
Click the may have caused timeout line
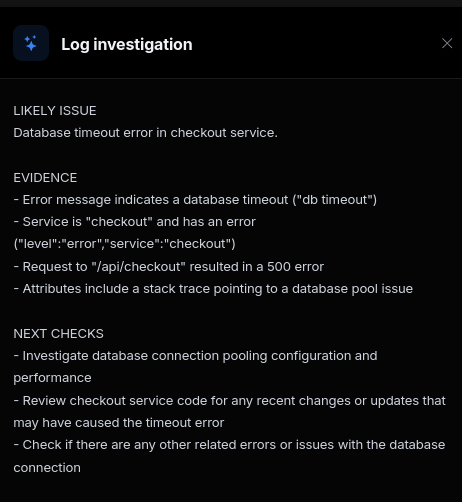119,423
